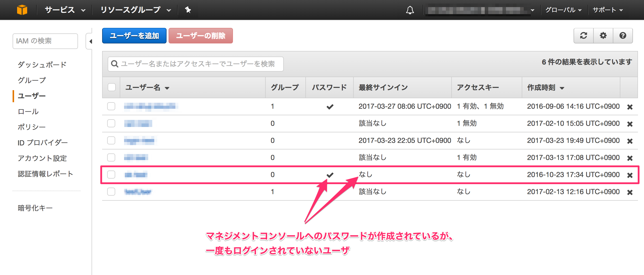
Task: Open グループ in sidebar
Action: (32, 80)
